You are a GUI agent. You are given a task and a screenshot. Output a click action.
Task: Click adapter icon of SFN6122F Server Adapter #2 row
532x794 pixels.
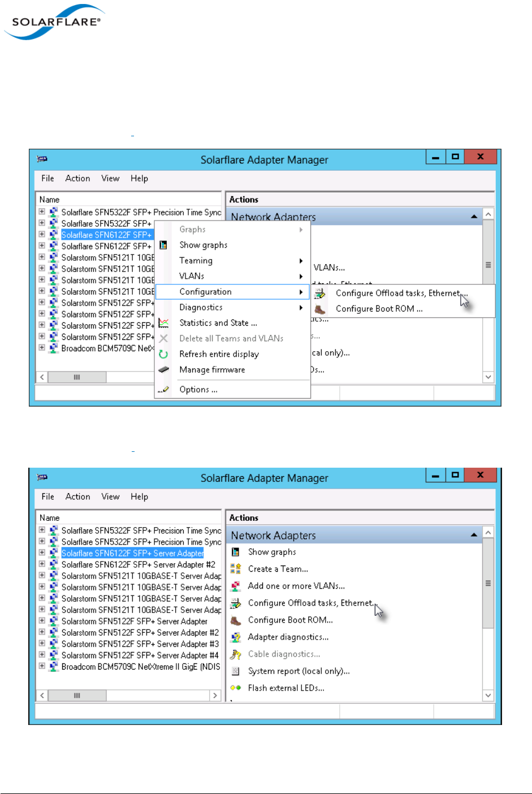[54, 564]
